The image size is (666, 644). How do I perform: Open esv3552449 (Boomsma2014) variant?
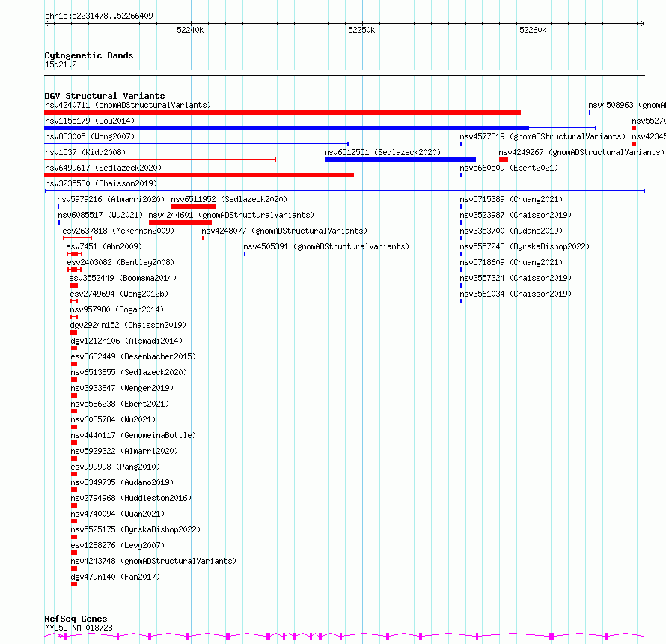click(123, 278)
